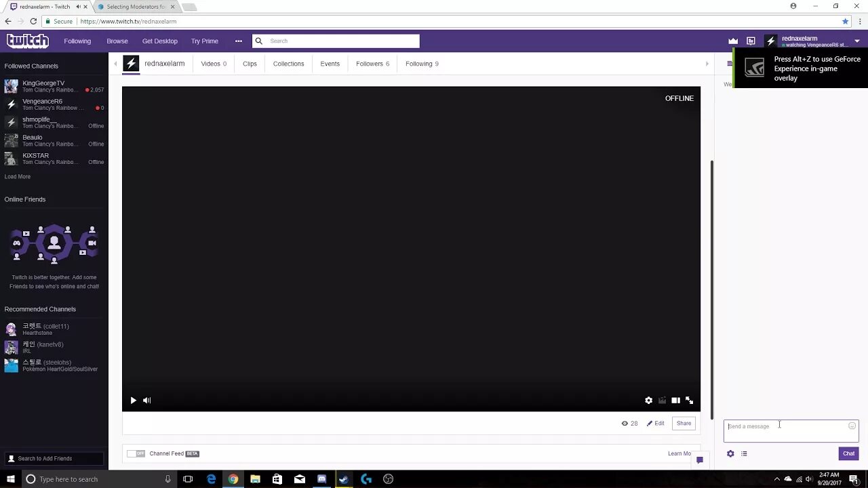Click Load More under followed channels
Screen dimensions: 868x488
tap(18, 177)
